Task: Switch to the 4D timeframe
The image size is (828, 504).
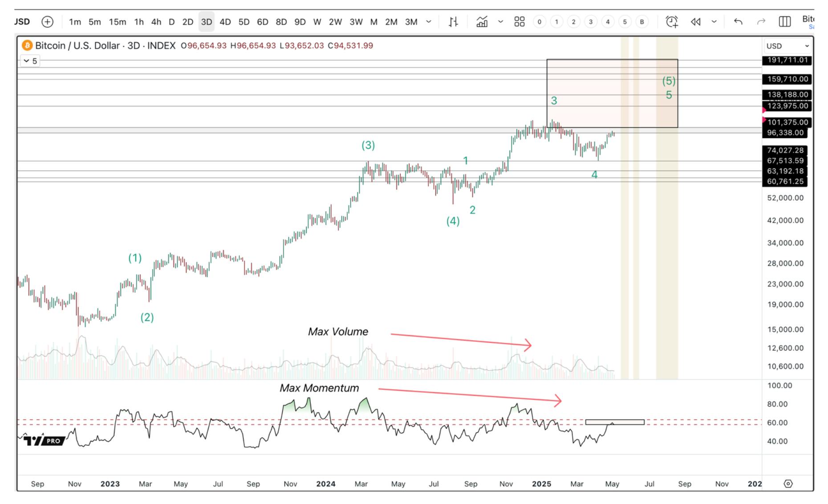Action: 225,22
